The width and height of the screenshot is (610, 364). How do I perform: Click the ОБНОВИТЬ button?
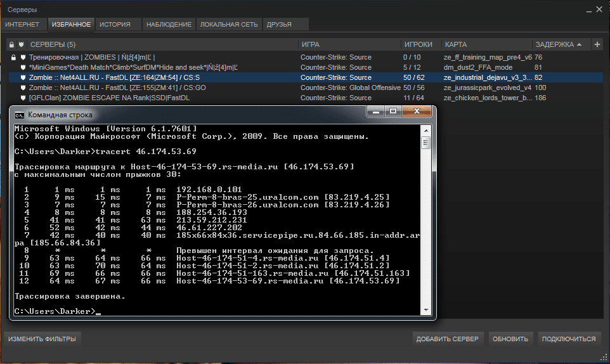(510, 339)
